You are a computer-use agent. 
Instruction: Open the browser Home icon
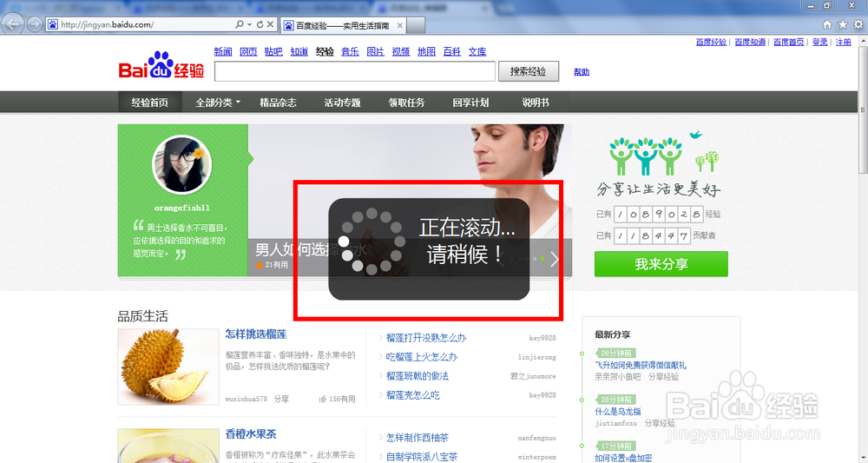[827, 24]
